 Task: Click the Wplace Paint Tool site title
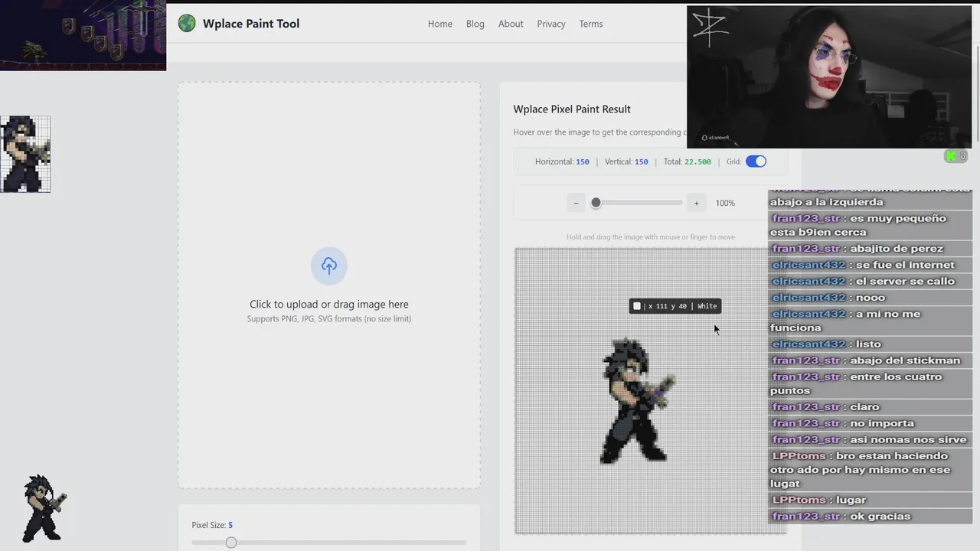(251, 24)
